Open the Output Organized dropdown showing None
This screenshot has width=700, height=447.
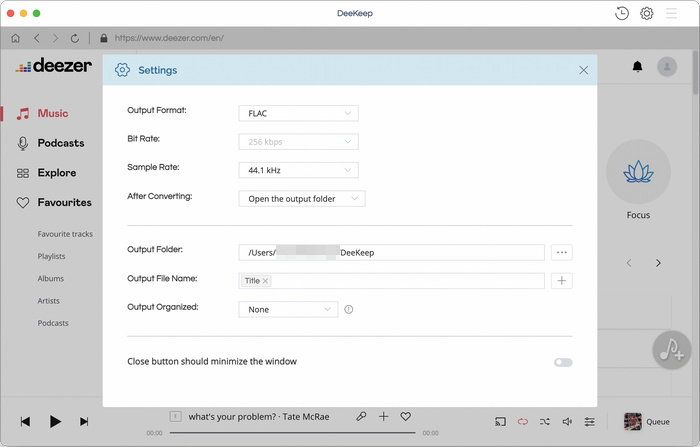coord(288,309)
